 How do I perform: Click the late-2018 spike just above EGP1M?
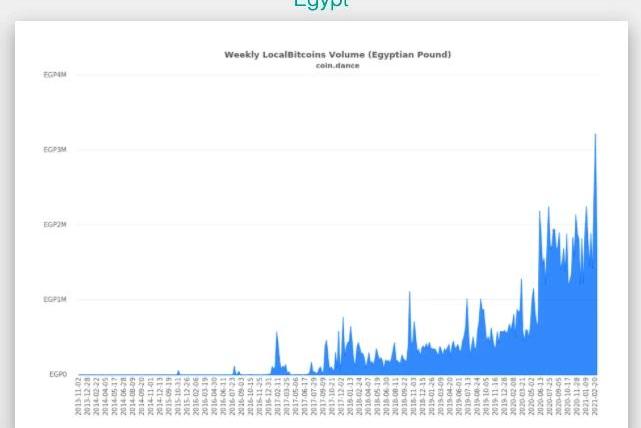[x=409, y=295]
